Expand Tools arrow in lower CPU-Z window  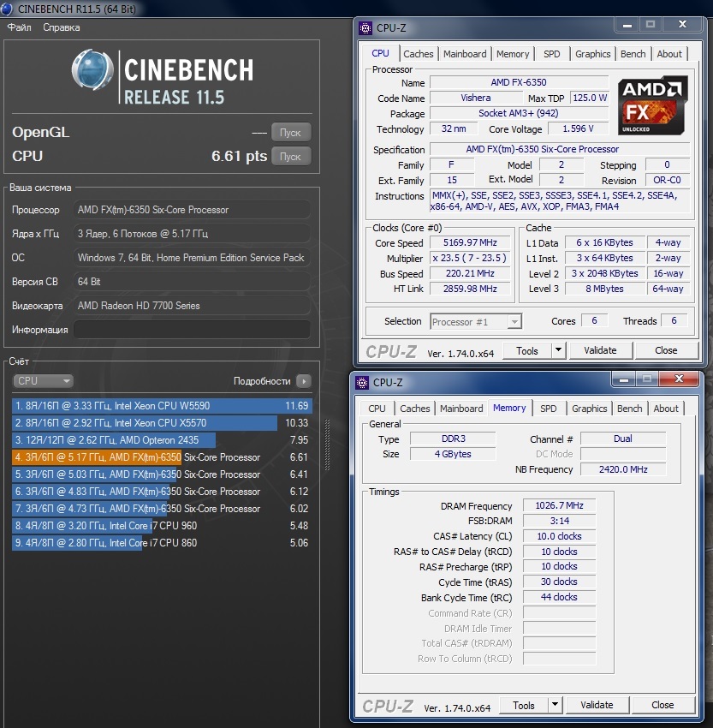(x=555, y=705)
